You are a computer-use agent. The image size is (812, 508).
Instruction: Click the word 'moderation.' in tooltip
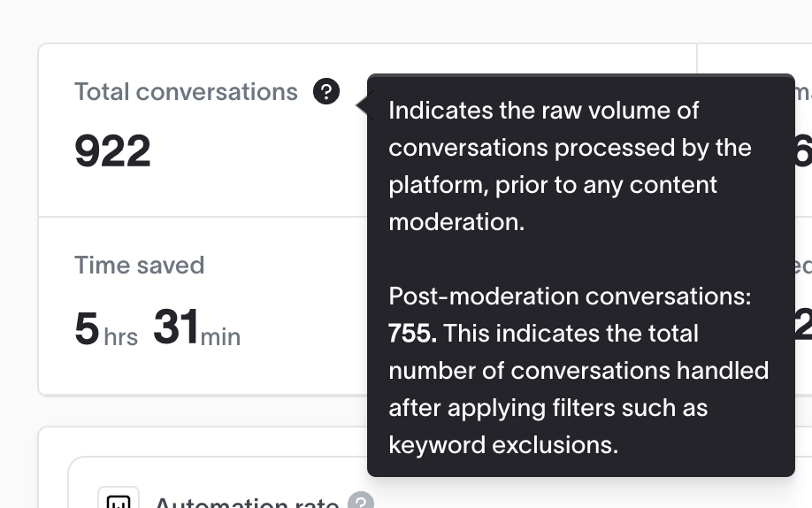coord(456,222)
